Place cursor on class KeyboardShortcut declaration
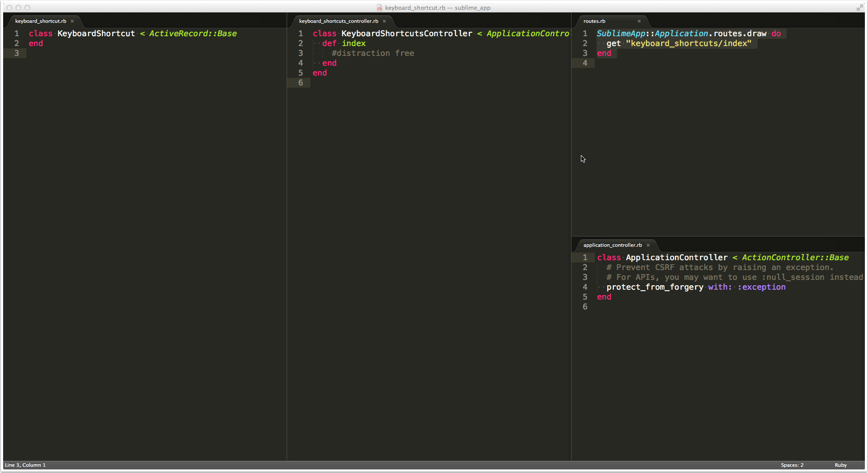 click(96, 34)
